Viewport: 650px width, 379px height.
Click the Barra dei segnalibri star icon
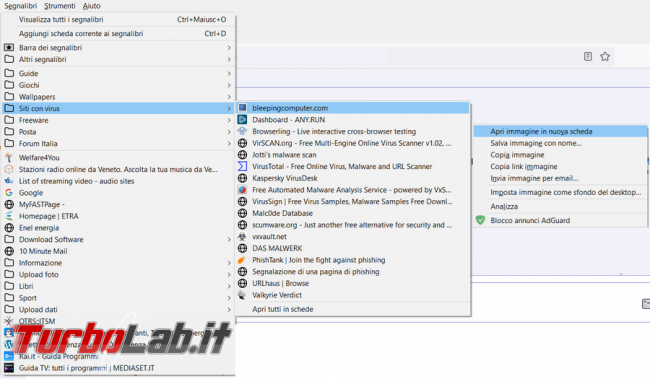(x=9, y=48)
